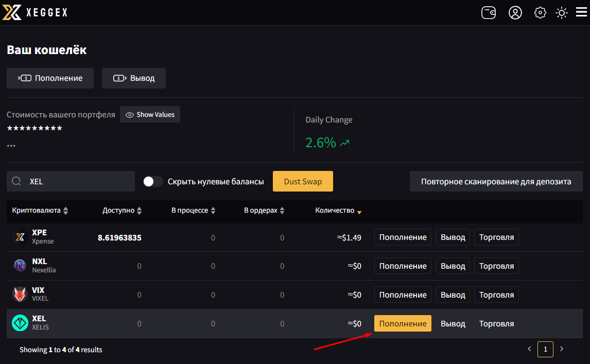Viewport: 590px width, 364px height.
Task: Click Вывод in NXL row
Action: click(x=453, y=266)
